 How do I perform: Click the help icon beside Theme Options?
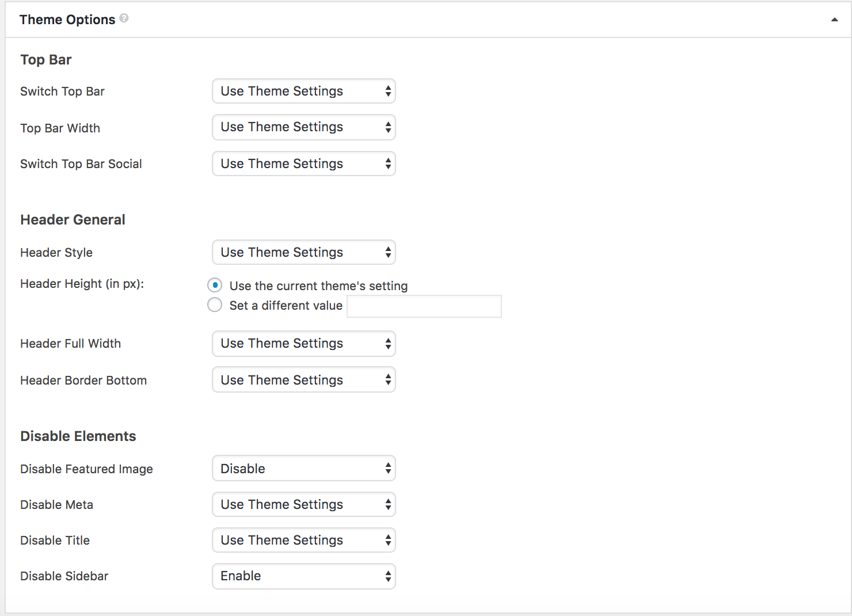click(x=124, y=18)
